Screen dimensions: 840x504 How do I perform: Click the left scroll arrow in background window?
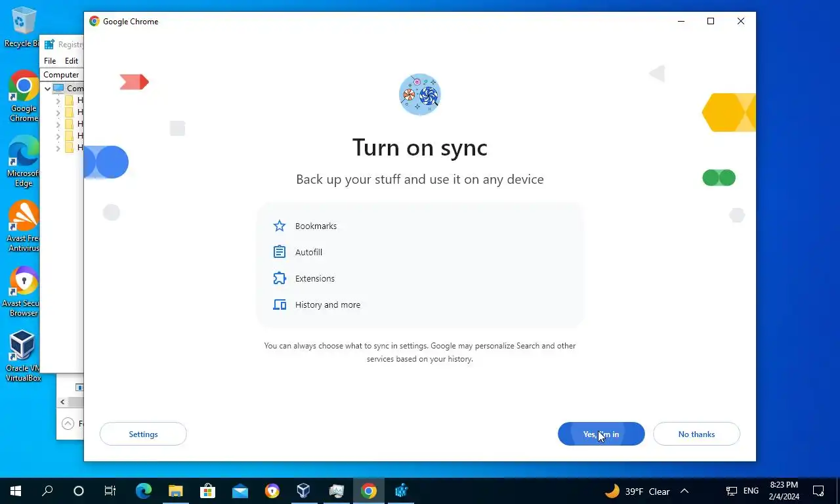click(x=63, y=402)
